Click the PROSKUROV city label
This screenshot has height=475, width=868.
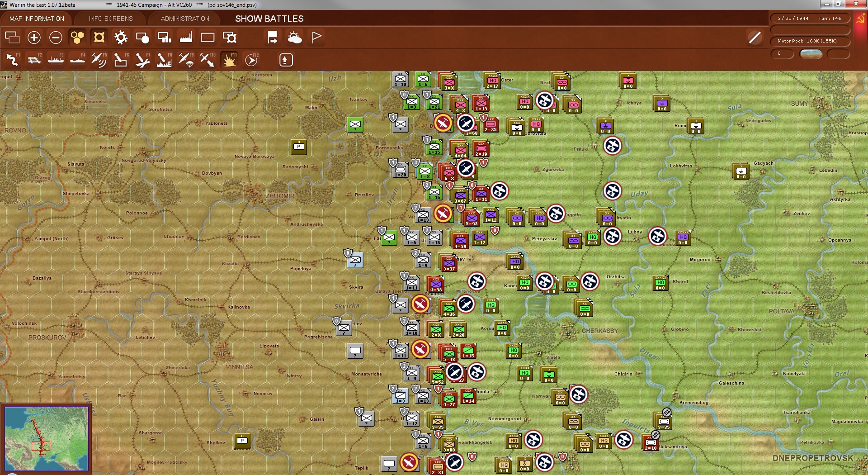(x=47, y=337)
